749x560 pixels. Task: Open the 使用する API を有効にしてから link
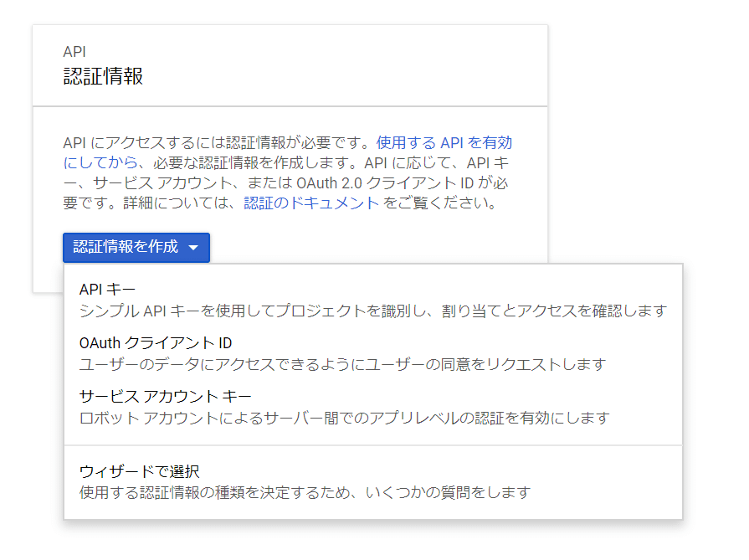click(288, 152)
